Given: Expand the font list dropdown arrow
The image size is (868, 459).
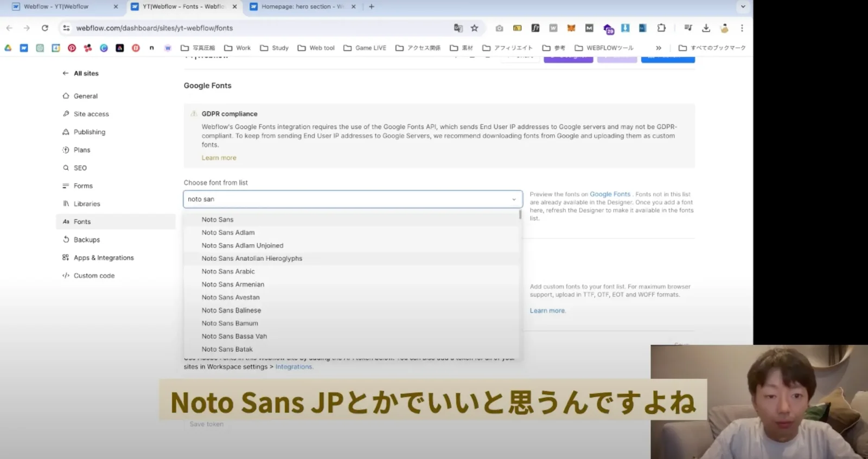Looking at the screenshot, I should pyautogui.click(x=514, y=199).
